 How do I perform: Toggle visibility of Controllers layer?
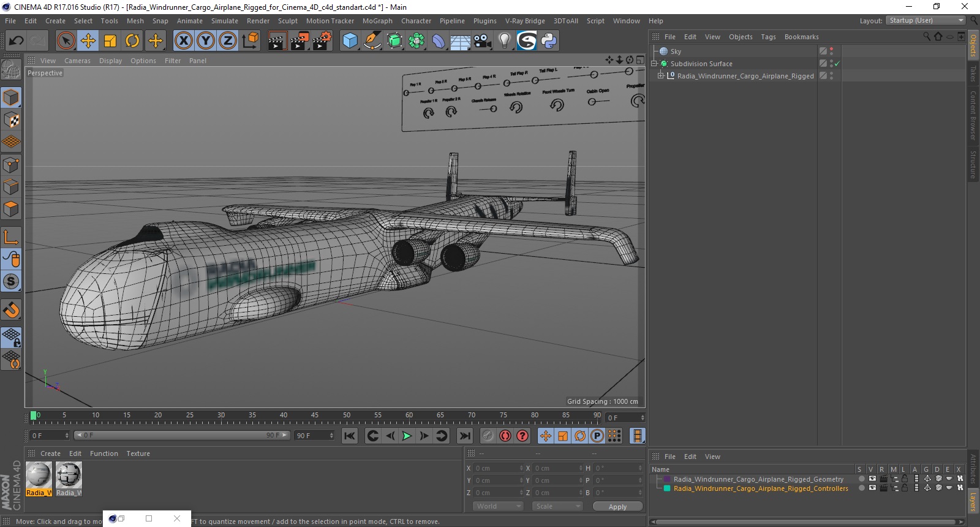click(x=872, y=488)
